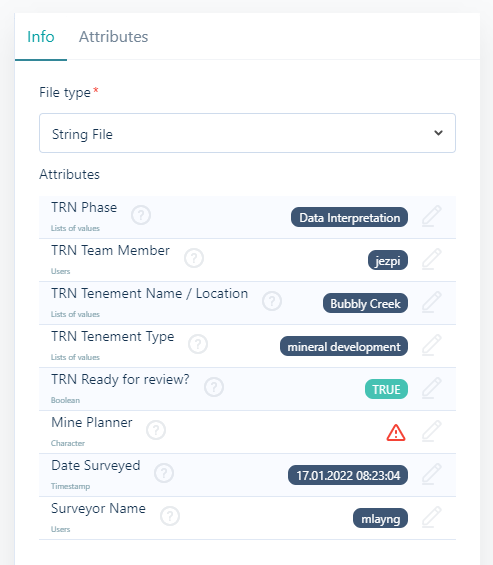Expand dropdown via chevron arrow
The width and height of the screenshot is (493, 565).
pos(438,133)
